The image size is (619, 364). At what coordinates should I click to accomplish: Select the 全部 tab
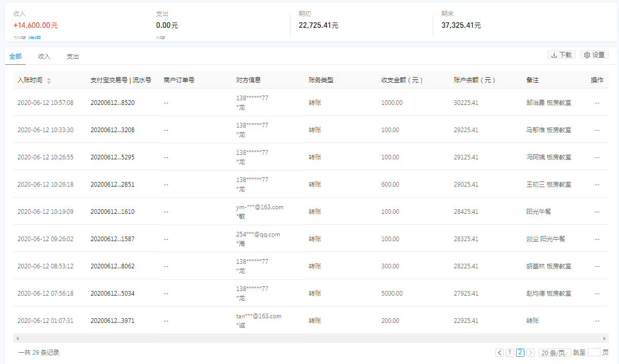[x=15, y=57]
